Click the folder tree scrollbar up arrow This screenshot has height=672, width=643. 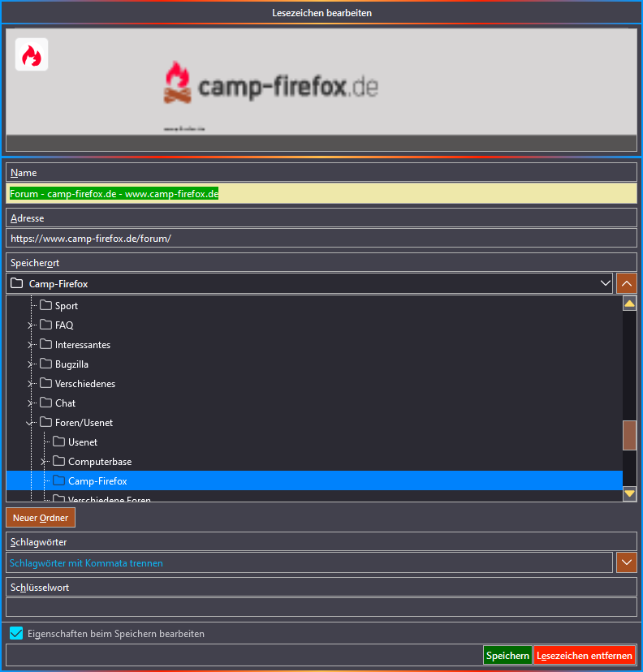629,304
